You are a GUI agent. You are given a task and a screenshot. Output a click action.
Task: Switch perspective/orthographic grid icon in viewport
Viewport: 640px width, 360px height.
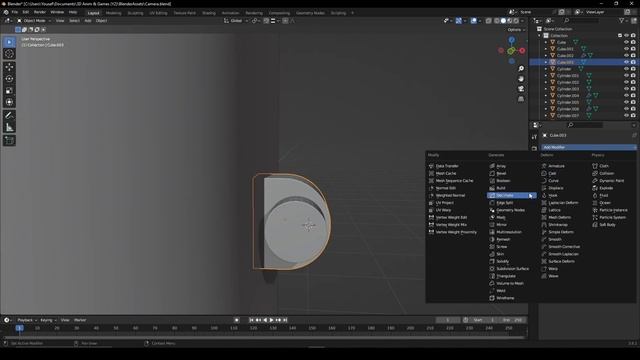click(521, 99)
